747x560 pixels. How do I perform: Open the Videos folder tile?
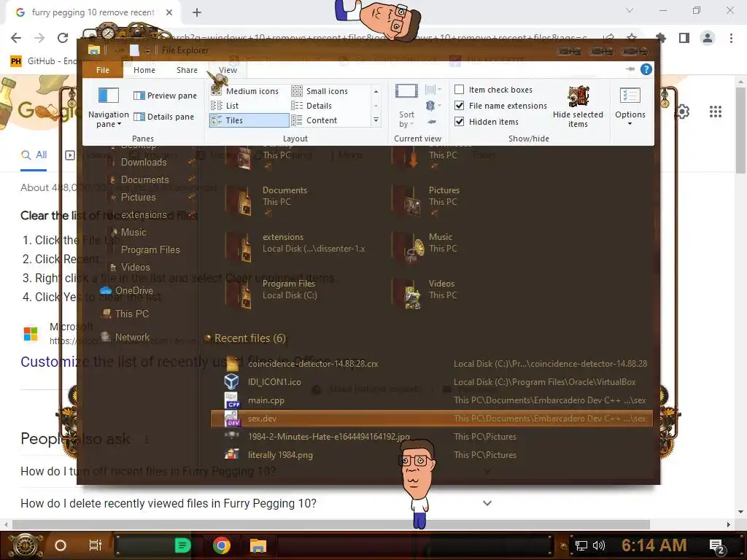tap(425, 295)
